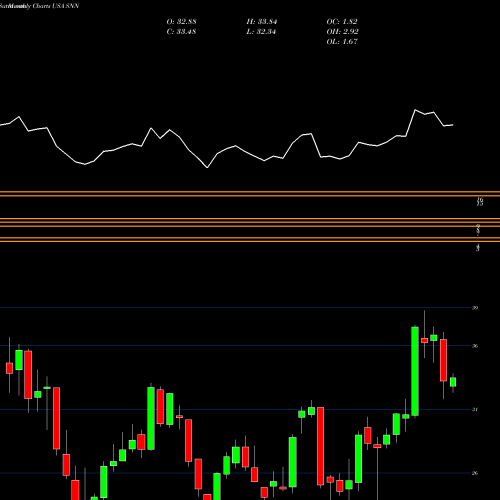Viewport: 500px width, 500px height.
Task: Click the 'L: 32.34' low price value
Action: tap(261, 32)
